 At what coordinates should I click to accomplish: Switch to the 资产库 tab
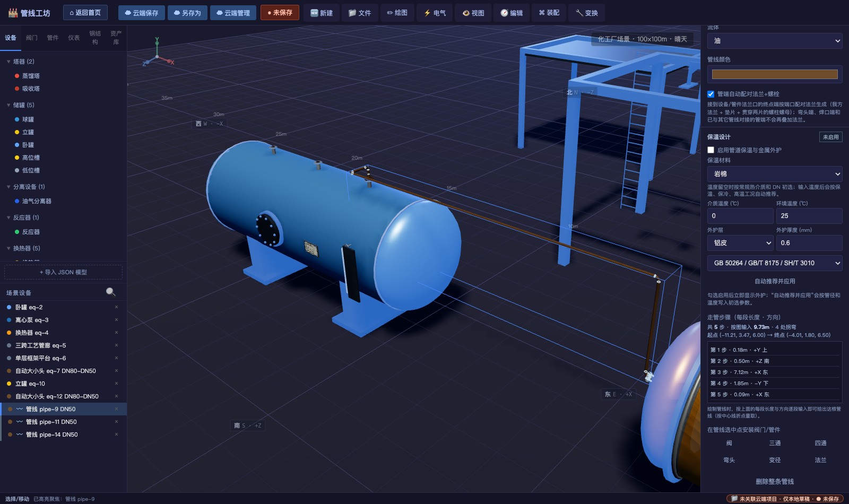click(x=116, y=38)
